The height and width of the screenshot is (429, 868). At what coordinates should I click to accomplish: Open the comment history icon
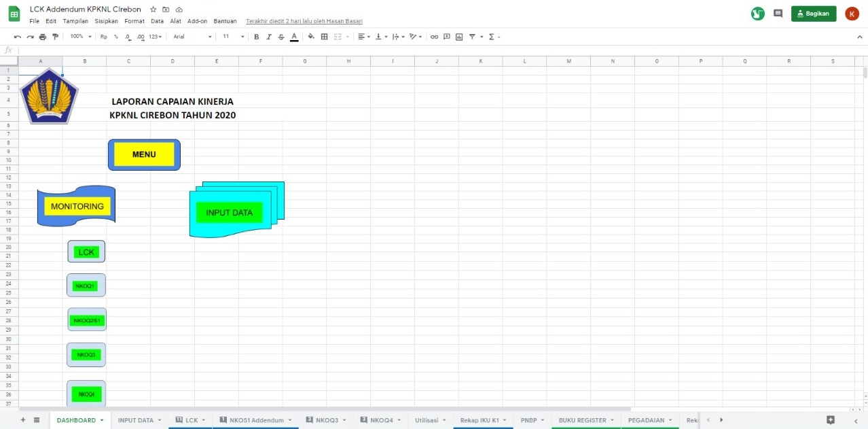(x=778, y=14)
